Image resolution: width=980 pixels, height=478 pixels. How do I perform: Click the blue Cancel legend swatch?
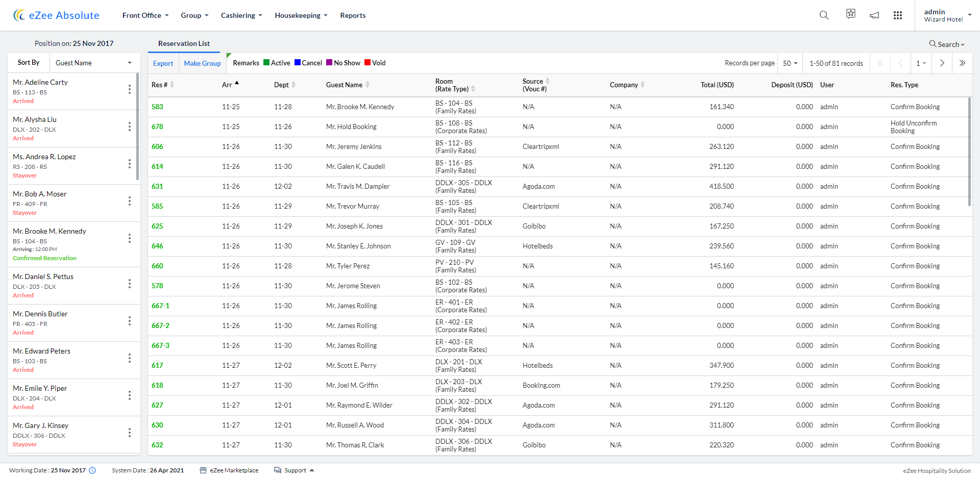tap(298, 63)
